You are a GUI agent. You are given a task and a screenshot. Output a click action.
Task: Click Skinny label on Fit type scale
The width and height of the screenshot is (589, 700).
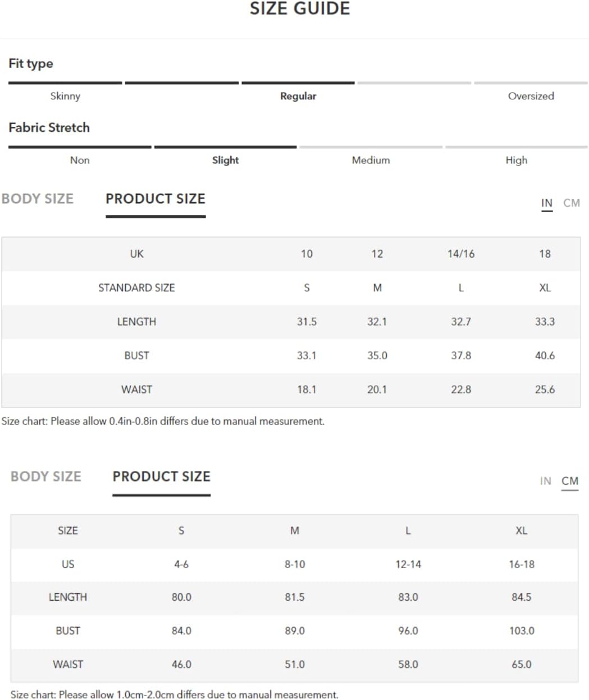pos(65,96)
